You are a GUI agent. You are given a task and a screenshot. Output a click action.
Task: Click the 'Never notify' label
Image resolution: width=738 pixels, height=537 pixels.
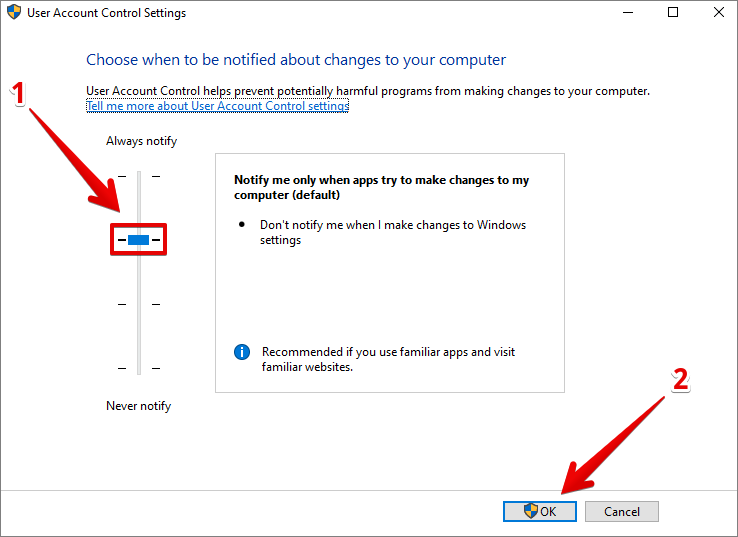[138, 406]
